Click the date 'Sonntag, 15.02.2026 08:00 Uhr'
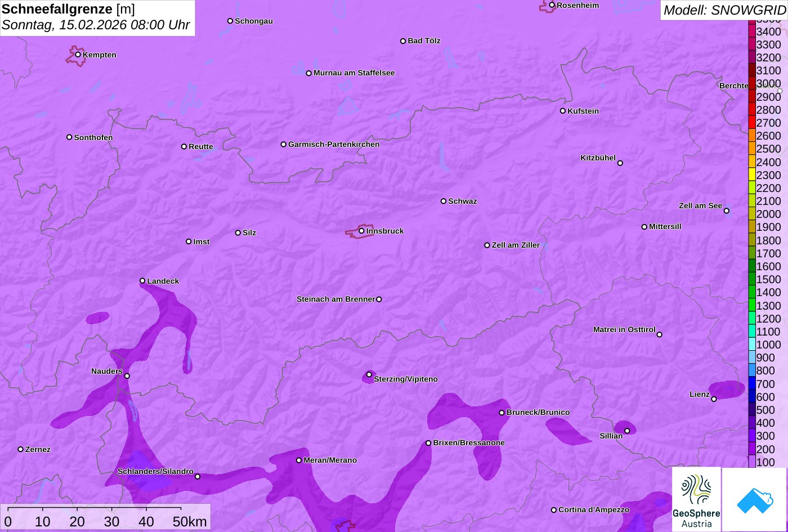 pos(96,25)
